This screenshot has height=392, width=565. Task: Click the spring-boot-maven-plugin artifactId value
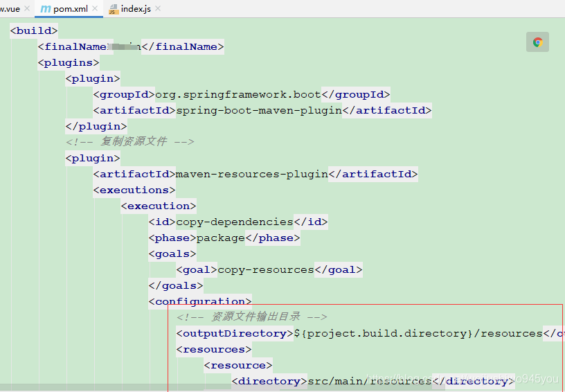(259, 110)
